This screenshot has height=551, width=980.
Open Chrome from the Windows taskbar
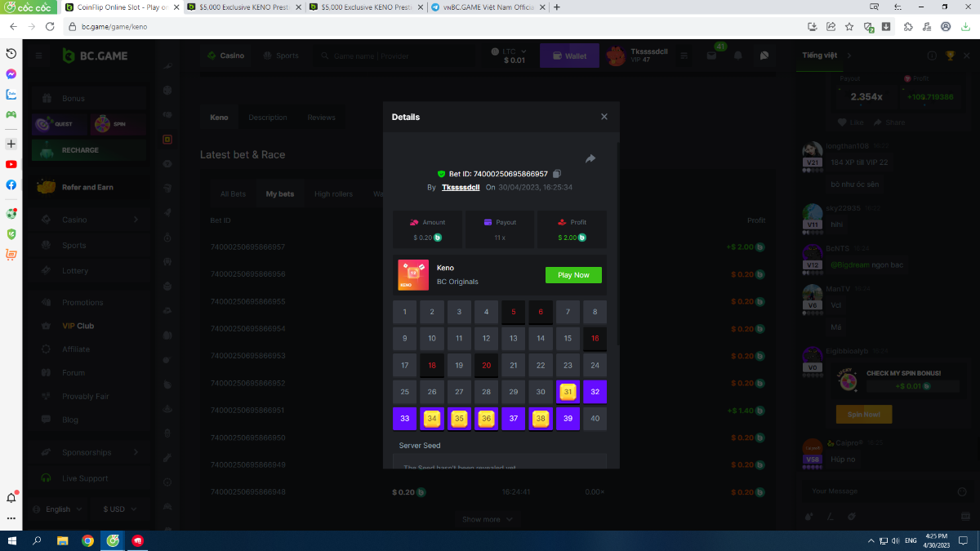[x=87, y=540]
